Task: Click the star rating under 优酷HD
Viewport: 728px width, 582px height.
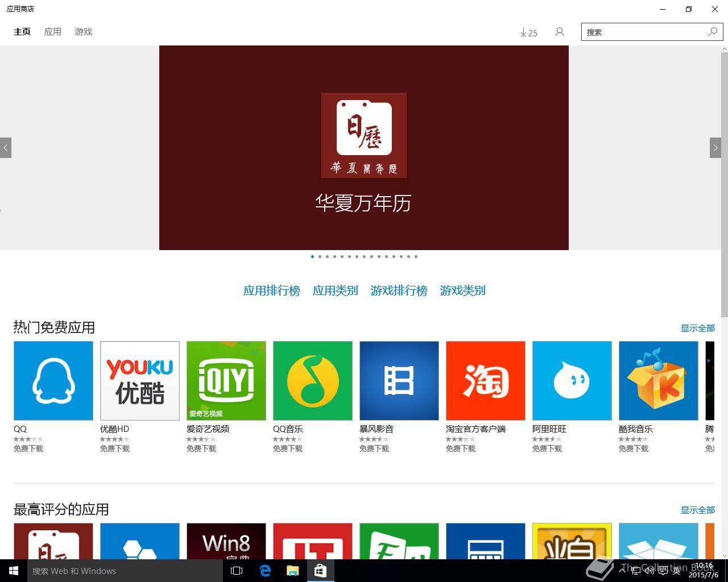Action: pos(115,439)
